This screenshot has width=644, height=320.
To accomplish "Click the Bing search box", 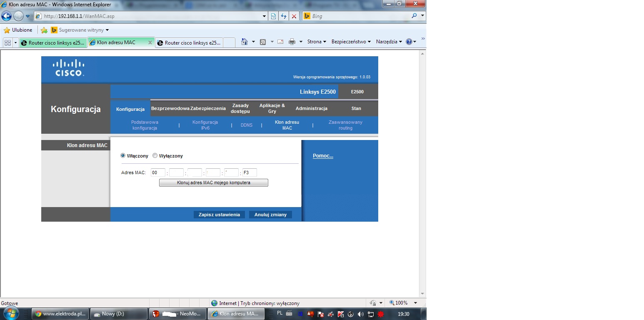I will coord(360,16).
